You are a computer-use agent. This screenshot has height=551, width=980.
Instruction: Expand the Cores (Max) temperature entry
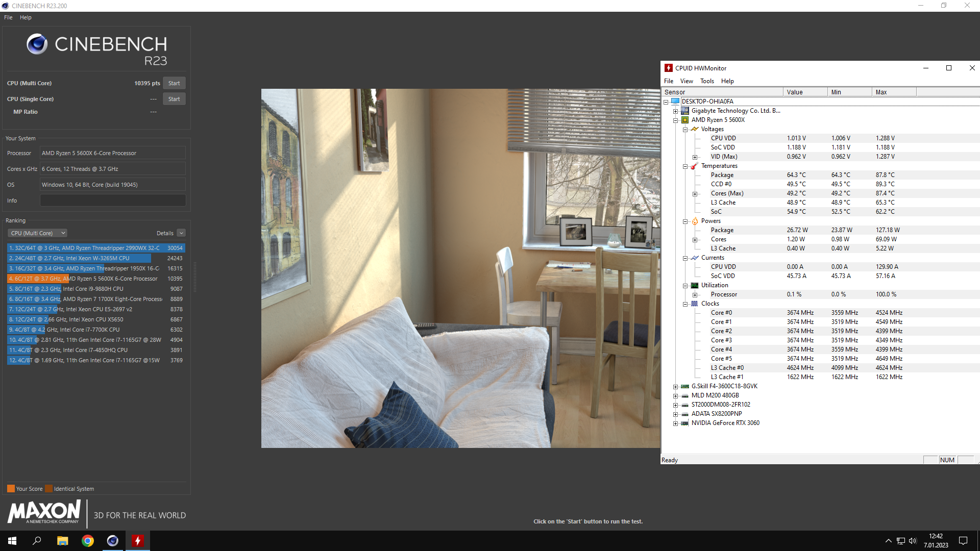click(x=695, y=194)
